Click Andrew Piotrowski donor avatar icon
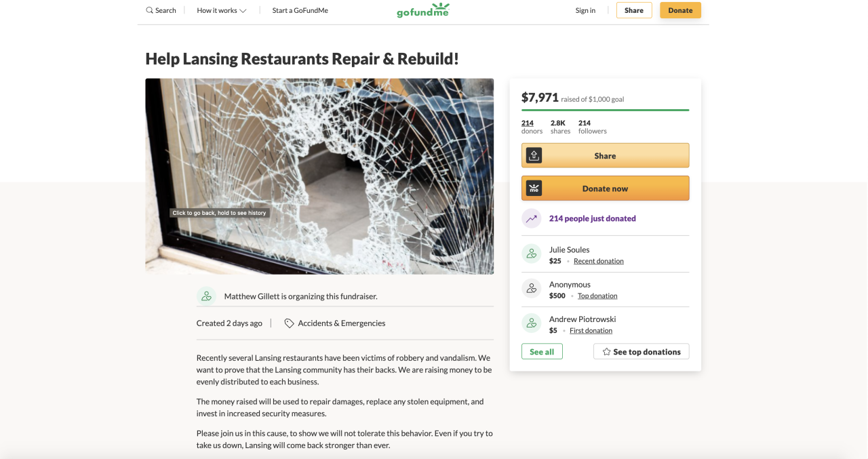Screen dimensions: 868x459 (x=532, y=324)
